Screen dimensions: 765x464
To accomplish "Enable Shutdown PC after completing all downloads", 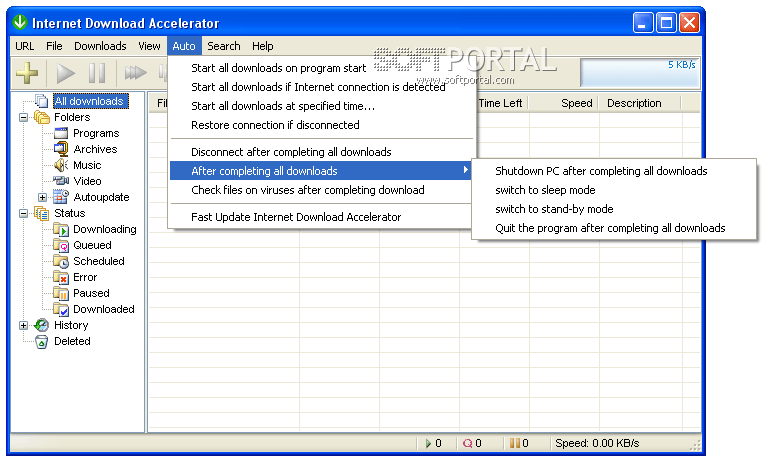I will pos(614,171).
